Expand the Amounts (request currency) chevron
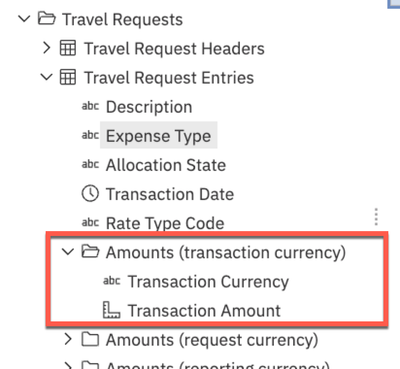 [68, 339]
